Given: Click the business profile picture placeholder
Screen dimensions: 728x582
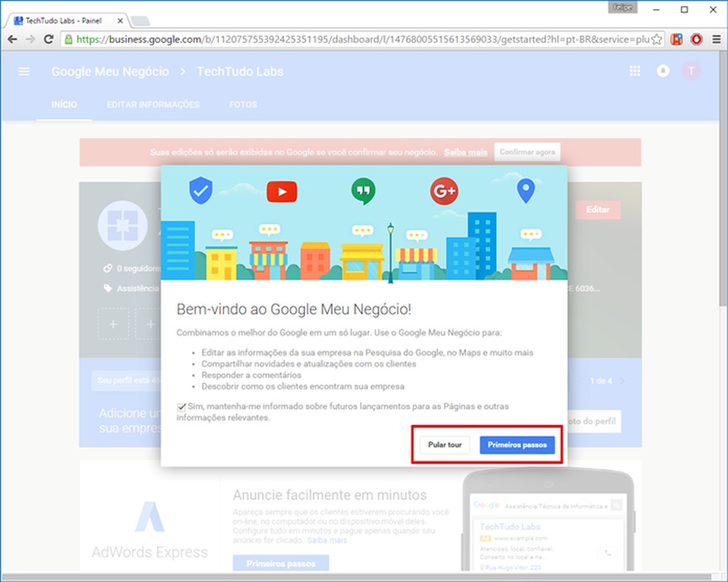Looking at the screenshot, I should point(123,226).
